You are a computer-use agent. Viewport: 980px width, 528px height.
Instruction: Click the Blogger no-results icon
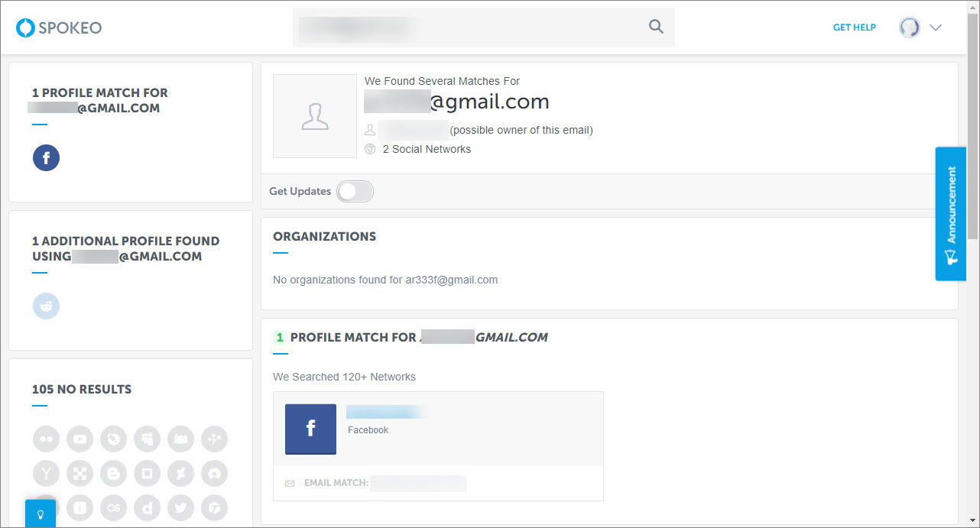tap(113, 473)
